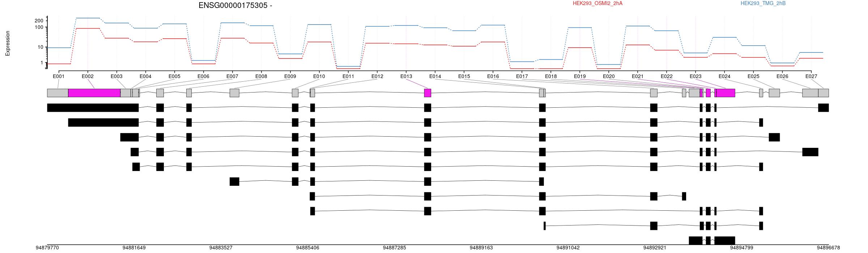Click exon label E020
Screen dimensions: 868x253
[x=609, y=76]
